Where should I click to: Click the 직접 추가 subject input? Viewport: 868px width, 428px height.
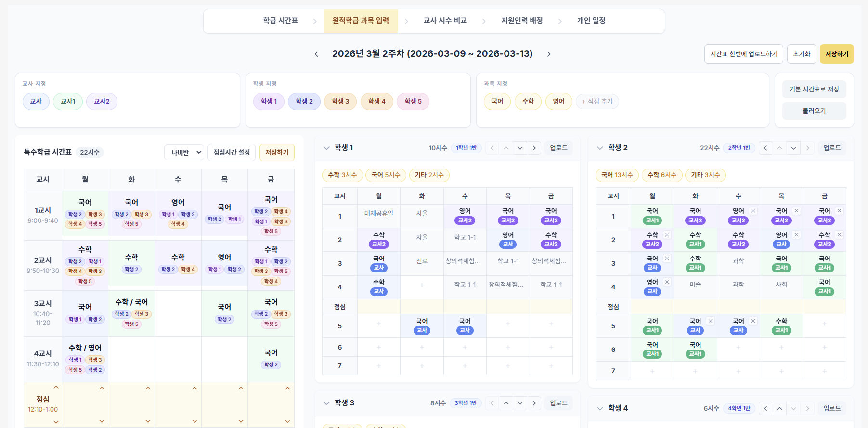click(x=597, y=102)
